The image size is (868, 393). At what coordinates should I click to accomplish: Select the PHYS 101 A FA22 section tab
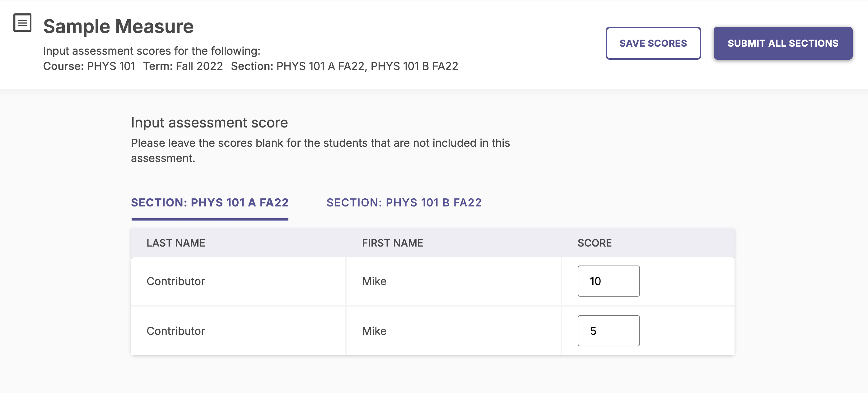tap(210, 202)
